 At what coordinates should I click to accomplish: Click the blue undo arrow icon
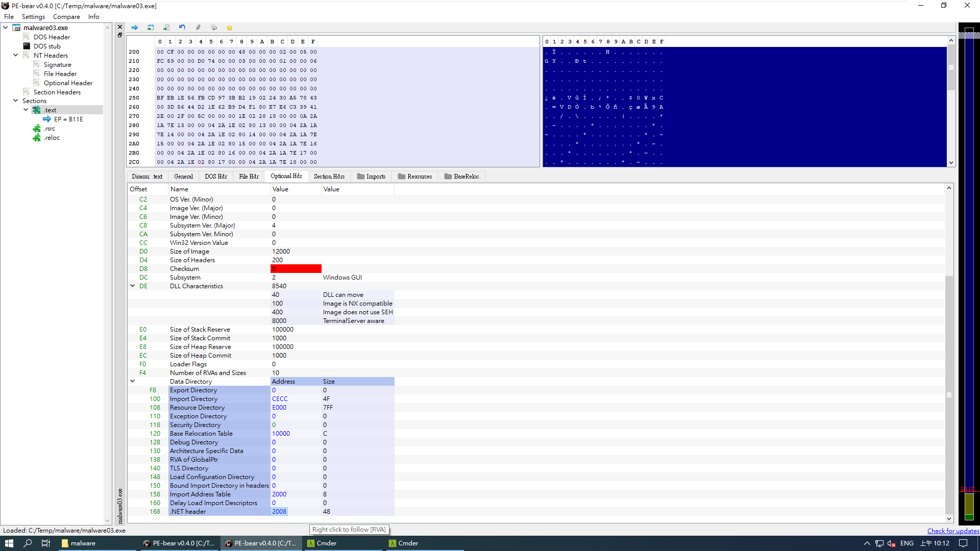pos(182,28)
